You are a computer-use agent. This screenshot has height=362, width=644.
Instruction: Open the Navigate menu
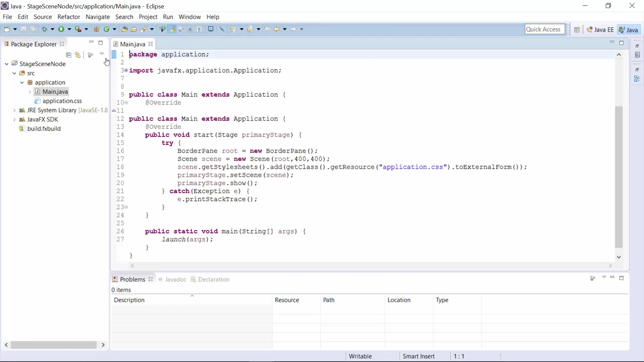pyautogui.click(x=98, y=17)
